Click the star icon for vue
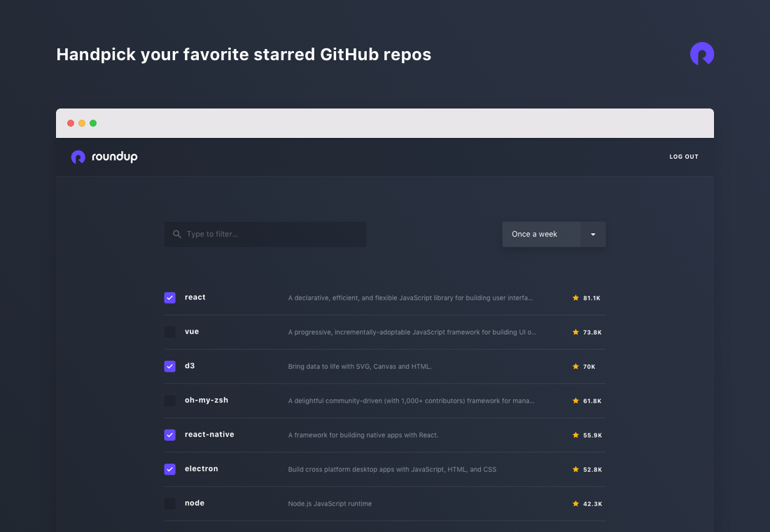The width and height of the screenshot is (770, 532). (x=575, y=332)
